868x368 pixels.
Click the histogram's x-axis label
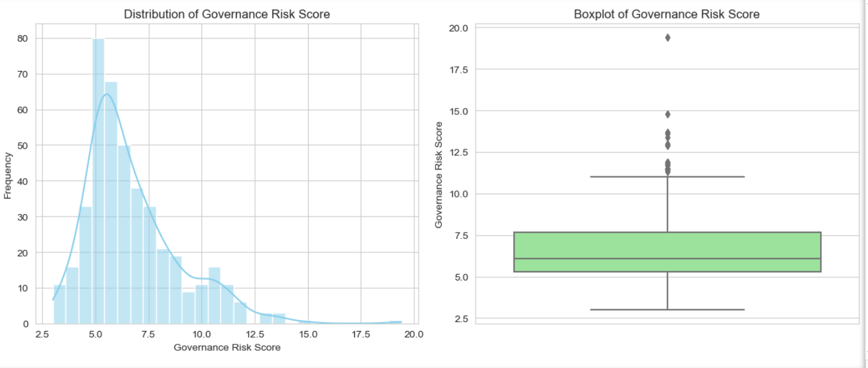[227, 348]
